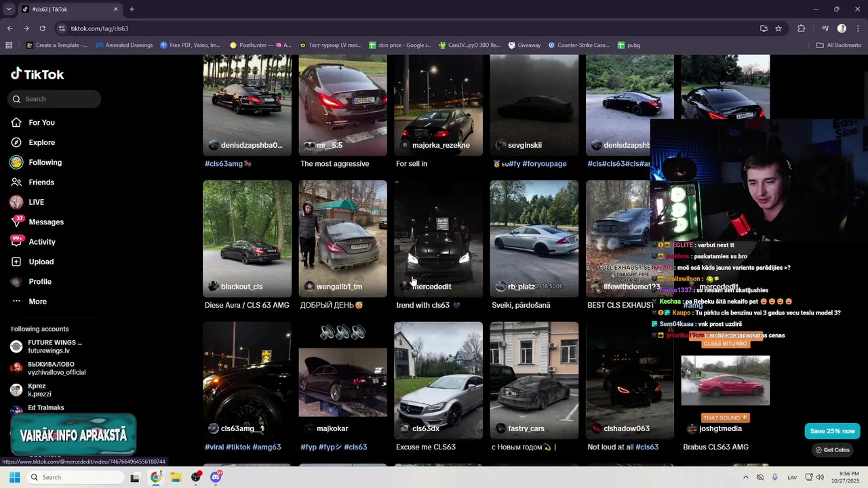
Task: Open the Windows Start menu
Action: [x=14, y=477]
